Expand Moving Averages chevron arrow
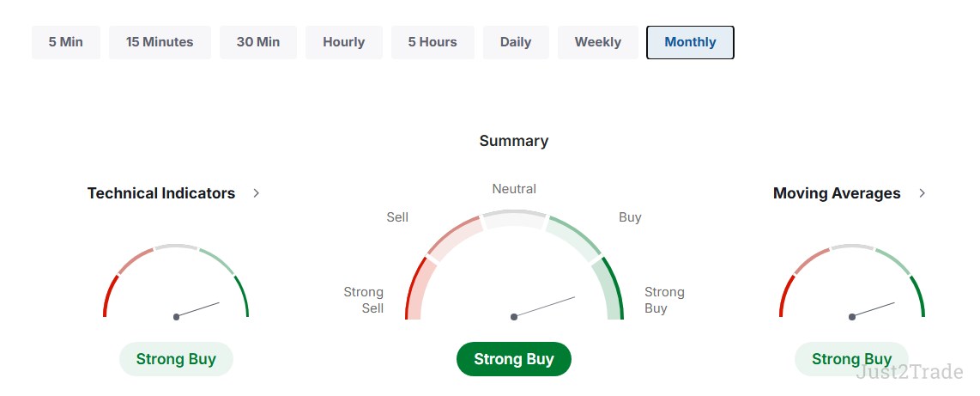Viewport: 980px width, 396px height. (x=923, y=193)
